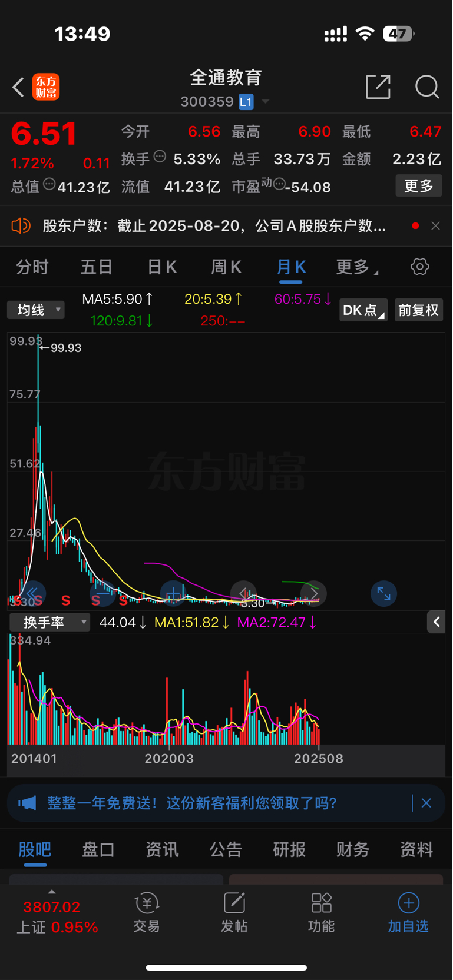
Task: Tap the megaphone promo icon
Action: (27, 803)
